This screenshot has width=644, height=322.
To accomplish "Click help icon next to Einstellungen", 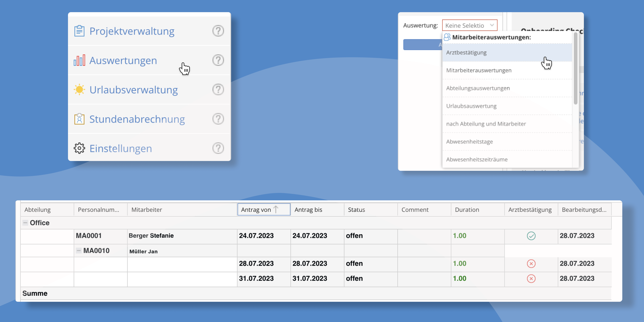I will click(x=218, y=148).
